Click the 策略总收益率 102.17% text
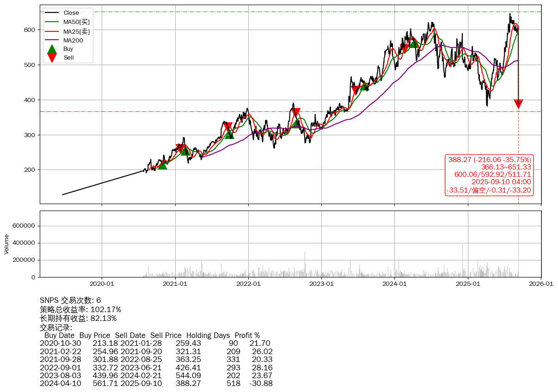This screenshot has height=392, width=558. pyautogui.click(x=80, y=309)
